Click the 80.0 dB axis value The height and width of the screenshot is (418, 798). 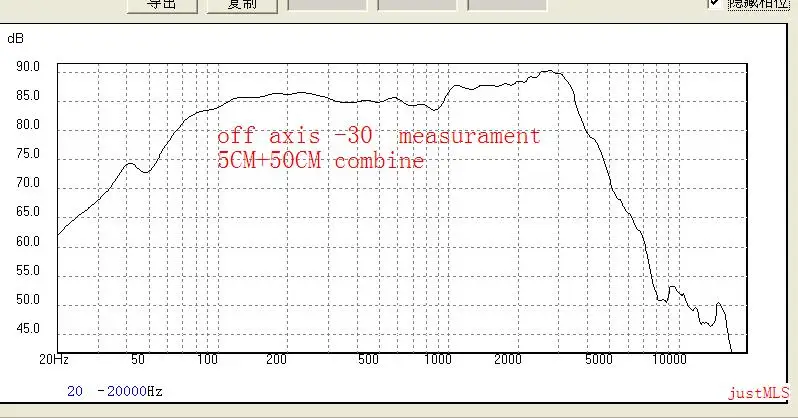click(28, 124)
